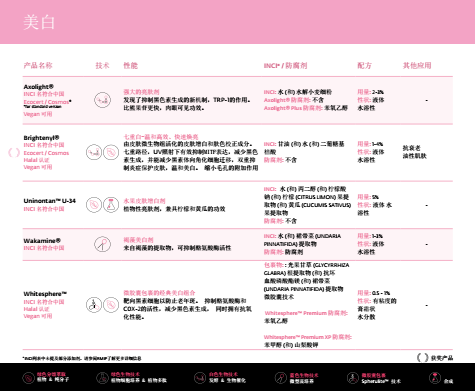
Task: Click the Whitesphere™ product name
Action: point(45,294)
